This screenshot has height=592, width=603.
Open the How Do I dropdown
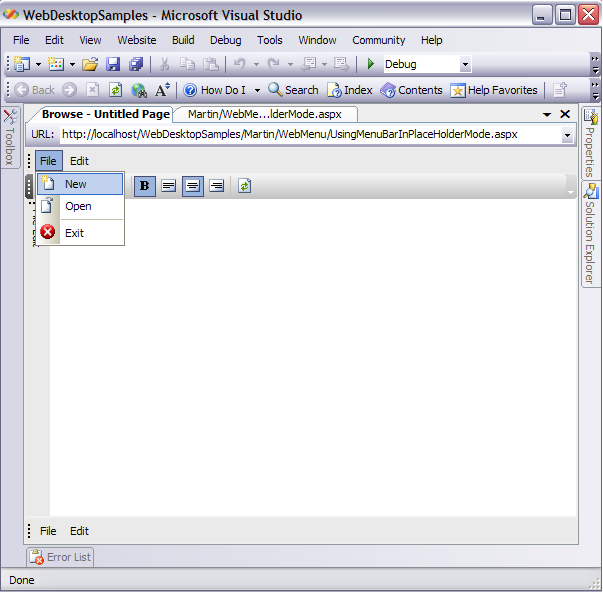(x=257, y=90)
